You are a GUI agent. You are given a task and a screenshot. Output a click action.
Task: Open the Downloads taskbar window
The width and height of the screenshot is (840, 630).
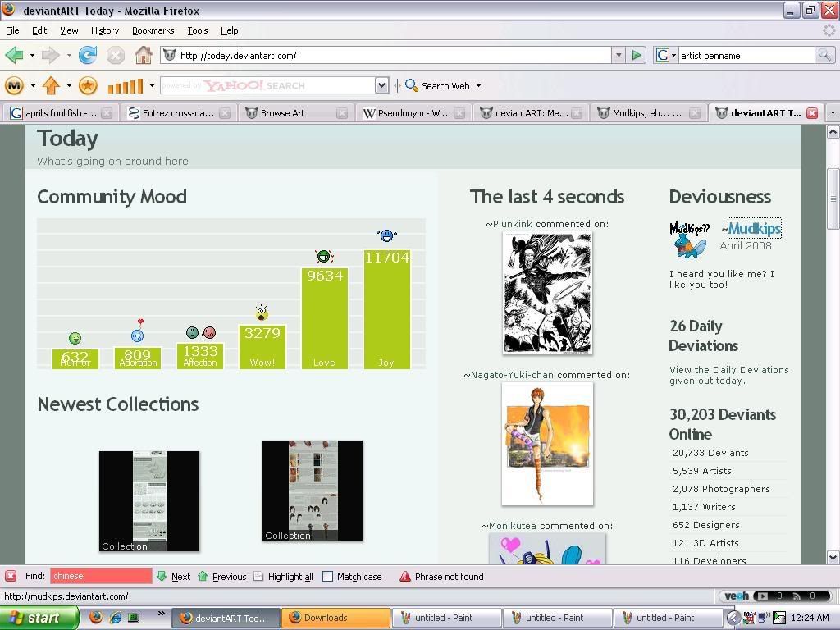pos(336,618)
